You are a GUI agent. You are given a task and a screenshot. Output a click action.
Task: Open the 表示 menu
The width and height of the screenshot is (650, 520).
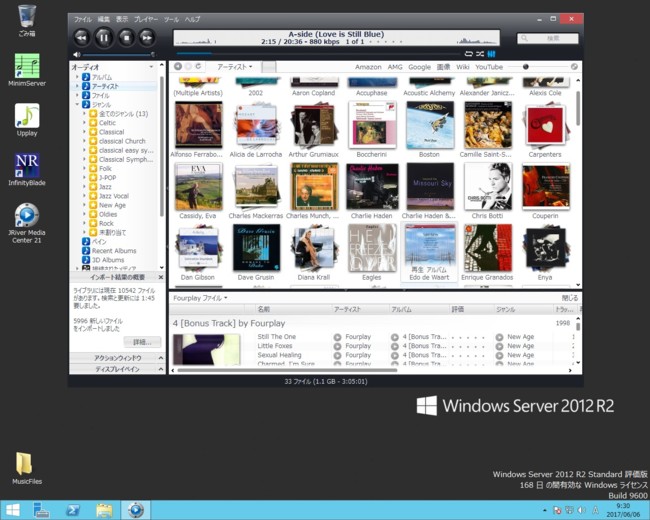122,19
